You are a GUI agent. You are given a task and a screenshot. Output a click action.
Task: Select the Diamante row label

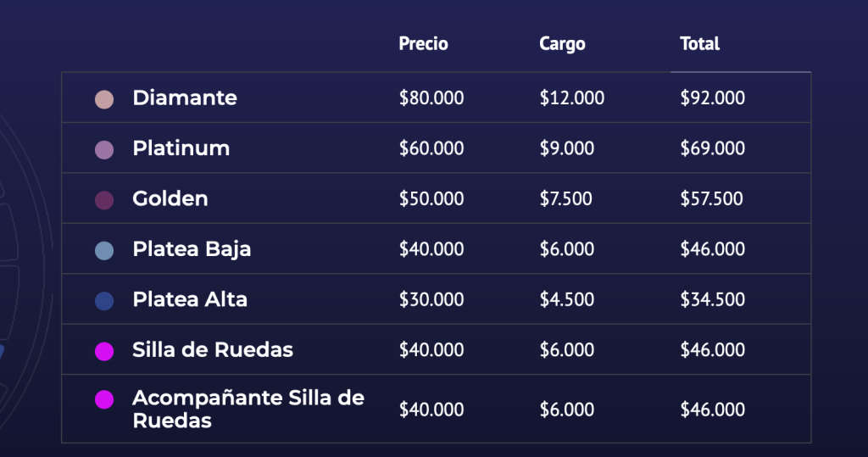click(185, 98)
